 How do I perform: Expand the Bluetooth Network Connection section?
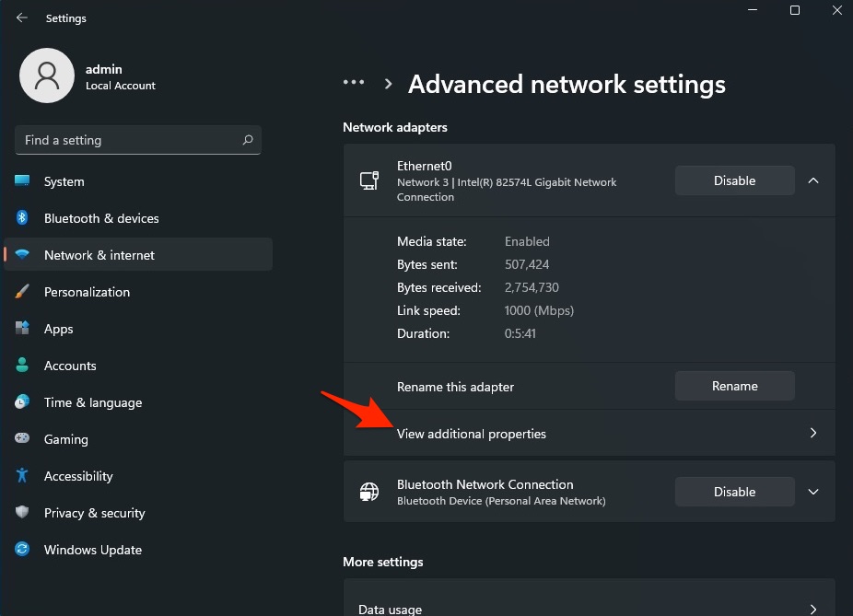[x=813, y=492]
